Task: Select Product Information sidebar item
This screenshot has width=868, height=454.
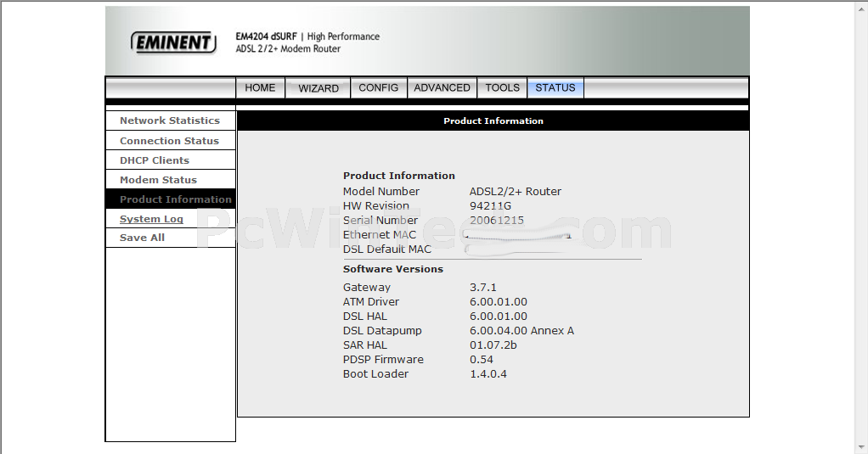Action: pyautogui.click(x=170, y=199)
